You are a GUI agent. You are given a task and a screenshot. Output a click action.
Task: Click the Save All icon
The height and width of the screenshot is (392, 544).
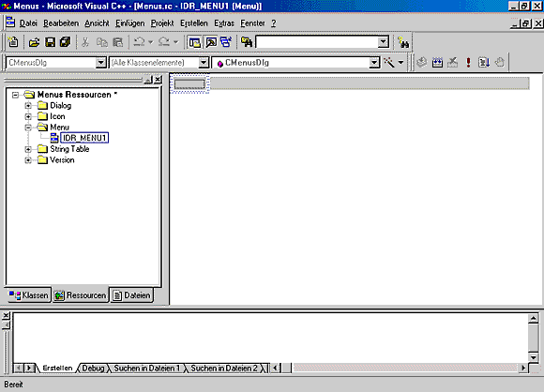click(x=66, y=42)
